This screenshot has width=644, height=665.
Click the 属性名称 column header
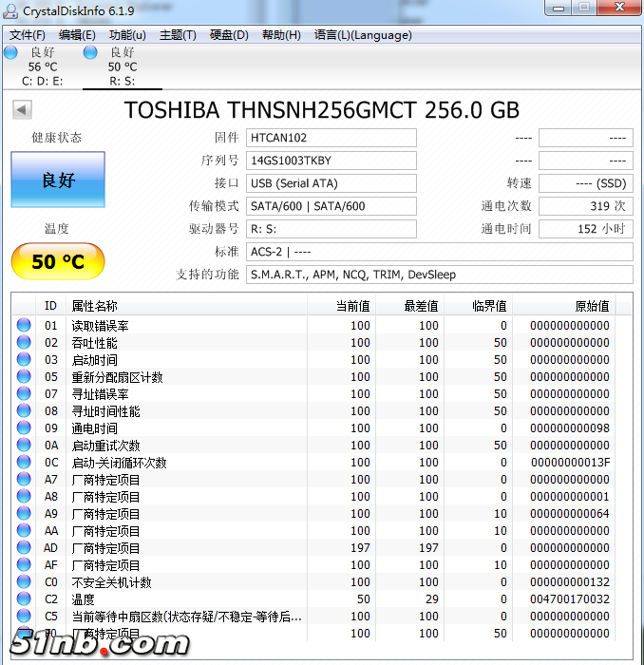(x=186, y=306)
